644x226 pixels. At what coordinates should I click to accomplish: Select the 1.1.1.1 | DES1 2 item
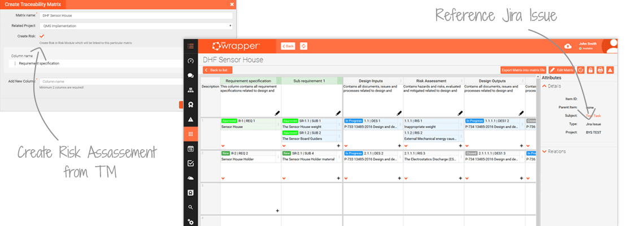coord(494,124)
